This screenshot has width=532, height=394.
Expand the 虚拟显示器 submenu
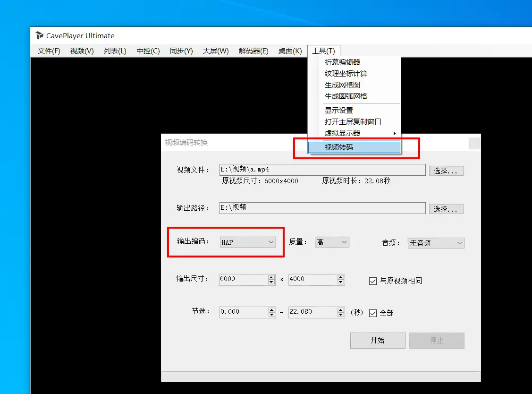[354, 133]
